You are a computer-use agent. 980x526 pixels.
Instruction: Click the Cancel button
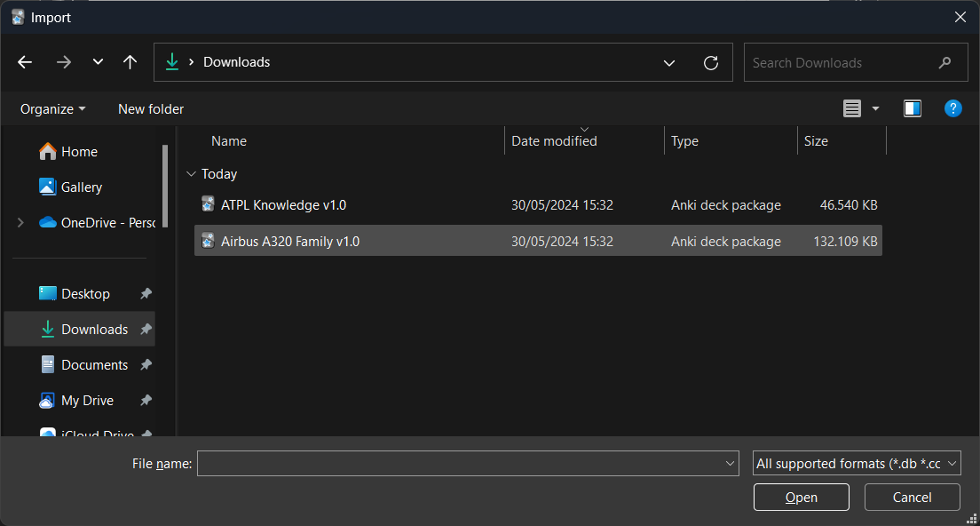pos(912,498)
